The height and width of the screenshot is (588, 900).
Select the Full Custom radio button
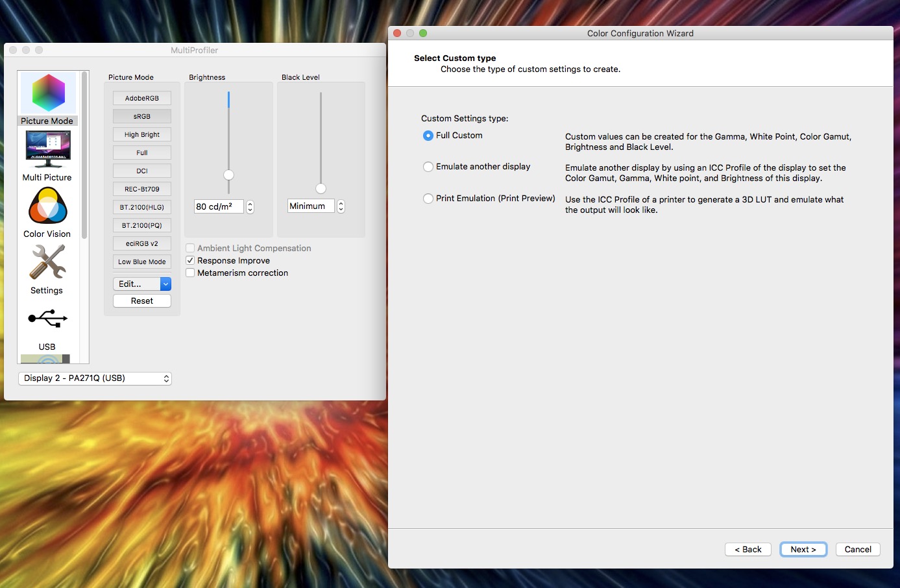point(428,136)
